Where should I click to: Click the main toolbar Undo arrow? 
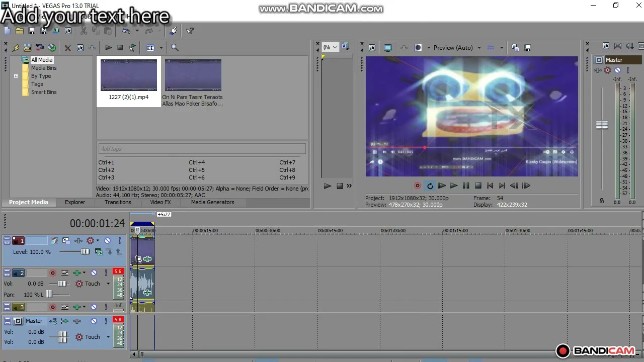point(126,31)
